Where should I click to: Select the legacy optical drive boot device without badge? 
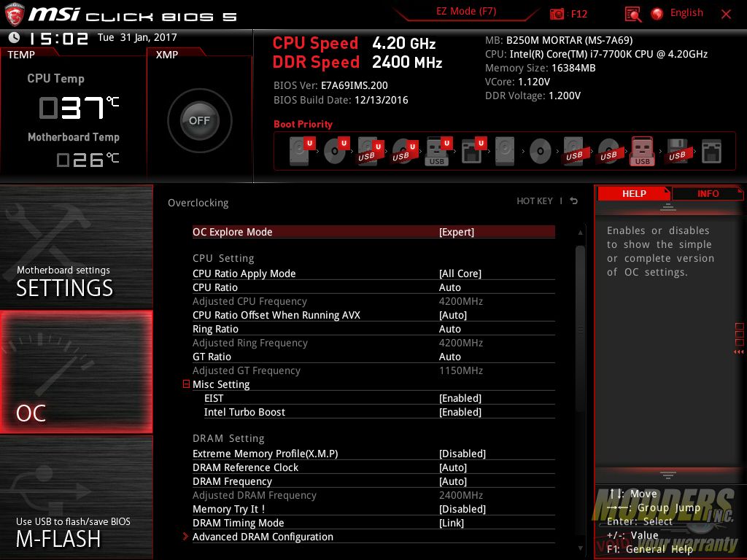(541, 152)
